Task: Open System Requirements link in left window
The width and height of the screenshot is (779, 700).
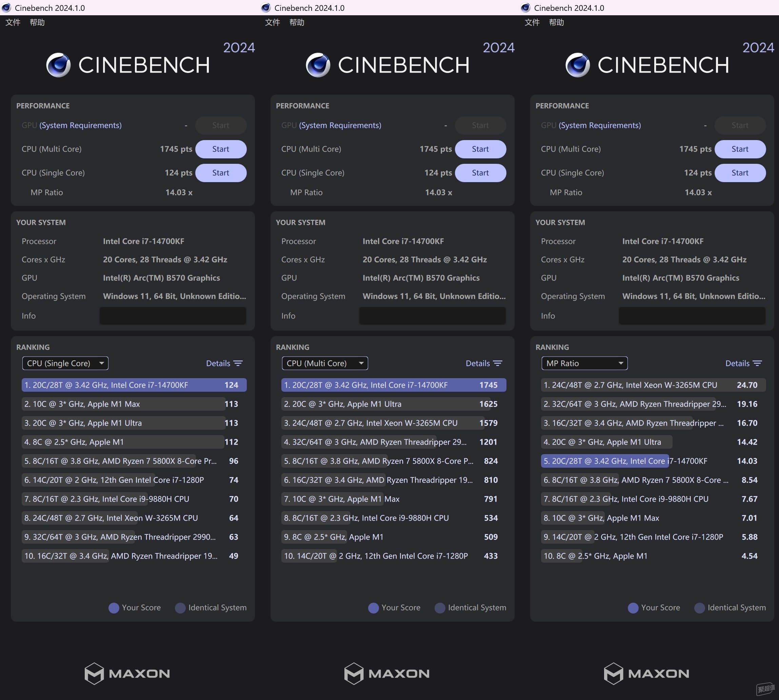Action: tap(80, 125)
